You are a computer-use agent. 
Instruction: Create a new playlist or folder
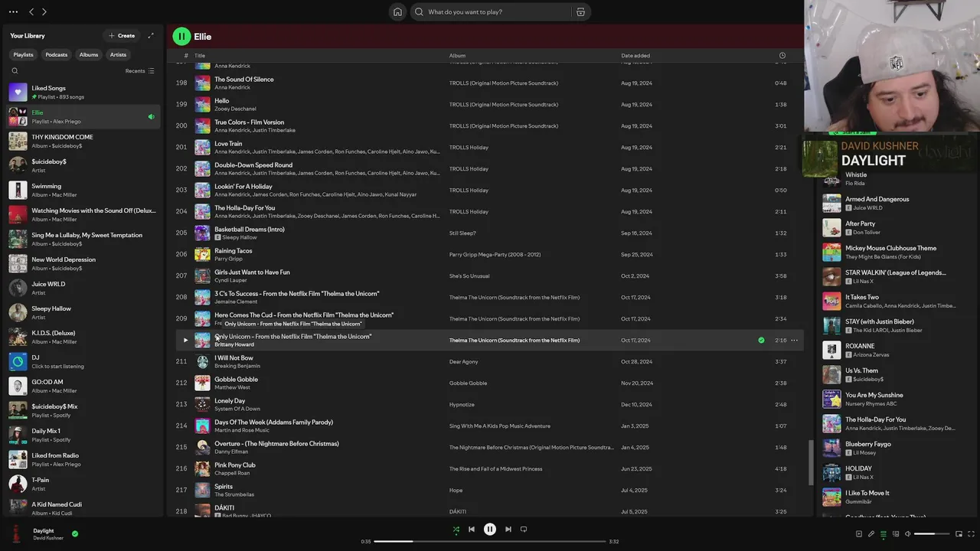pyautogui.click(x=122, y=35)
